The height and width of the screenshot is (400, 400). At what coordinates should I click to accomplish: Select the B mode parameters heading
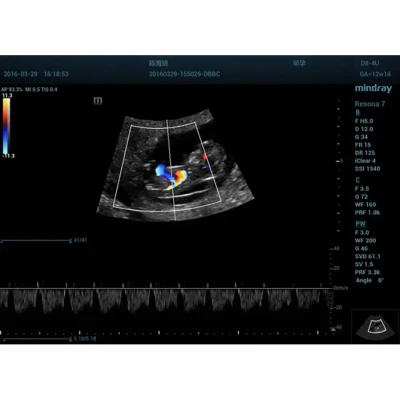(358, 113)
